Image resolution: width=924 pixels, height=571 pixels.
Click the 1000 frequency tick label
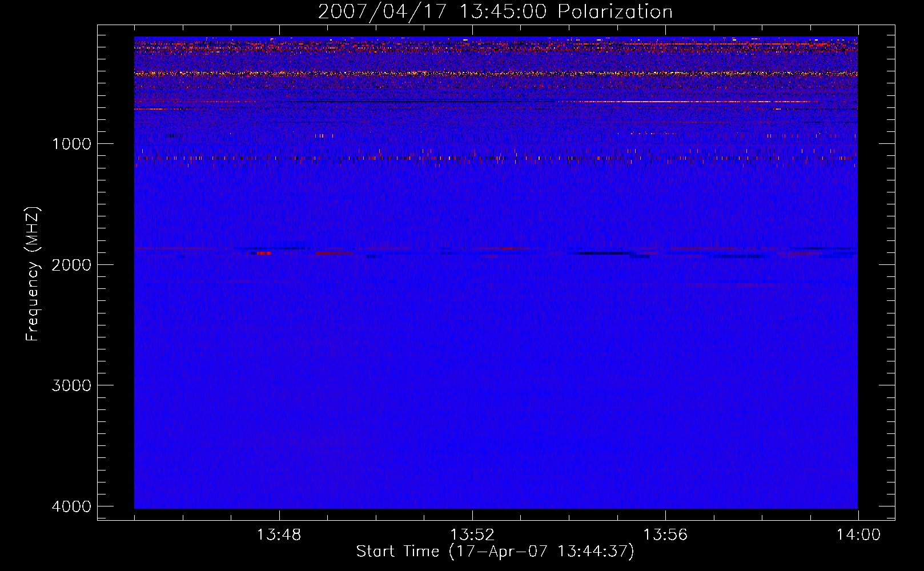pos(71,144)
